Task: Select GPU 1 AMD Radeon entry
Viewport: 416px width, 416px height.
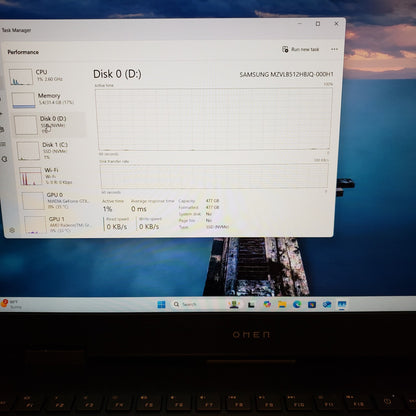Action: tap(57, 224)
